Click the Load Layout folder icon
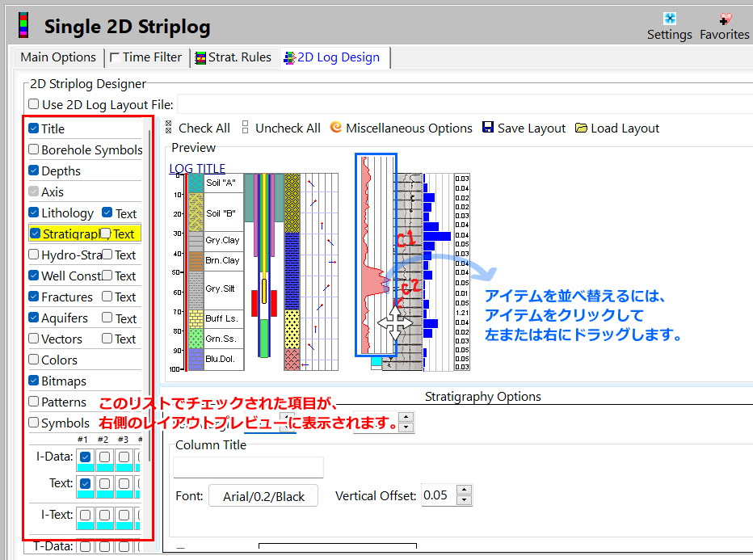753x560 pixels. tap(582, 128)
